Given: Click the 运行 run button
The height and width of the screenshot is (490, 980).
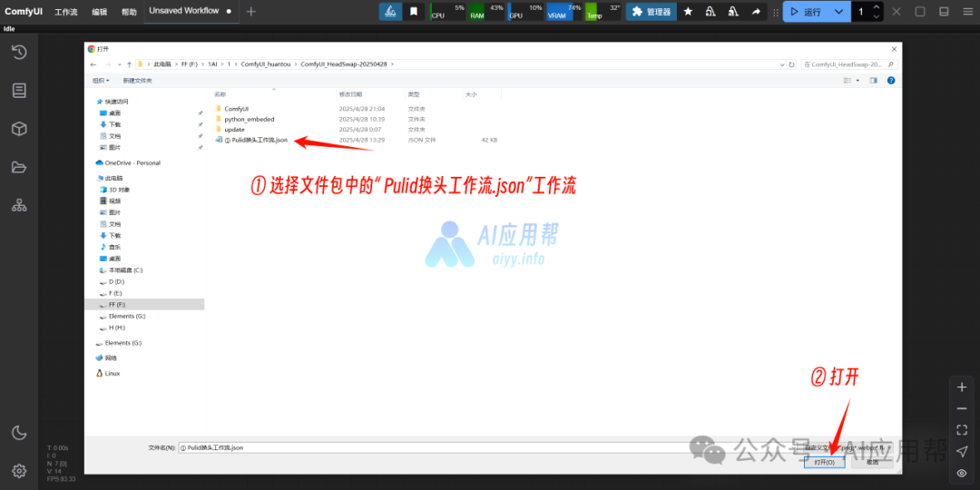Looking at the screenshot, I should click(x=806, y=12).
